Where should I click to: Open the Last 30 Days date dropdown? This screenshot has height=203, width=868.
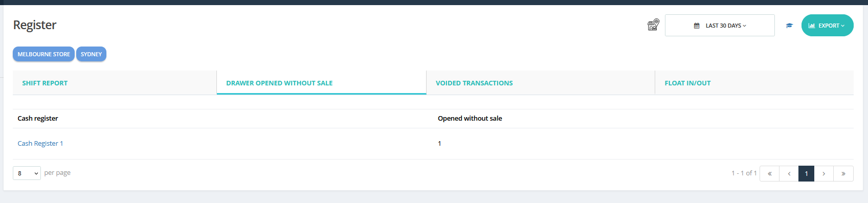[x=720, y=26]
